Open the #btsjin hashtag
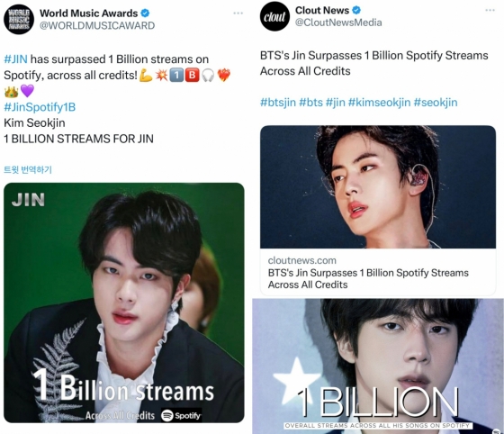 pyautogui.click(x=278, y=103)
